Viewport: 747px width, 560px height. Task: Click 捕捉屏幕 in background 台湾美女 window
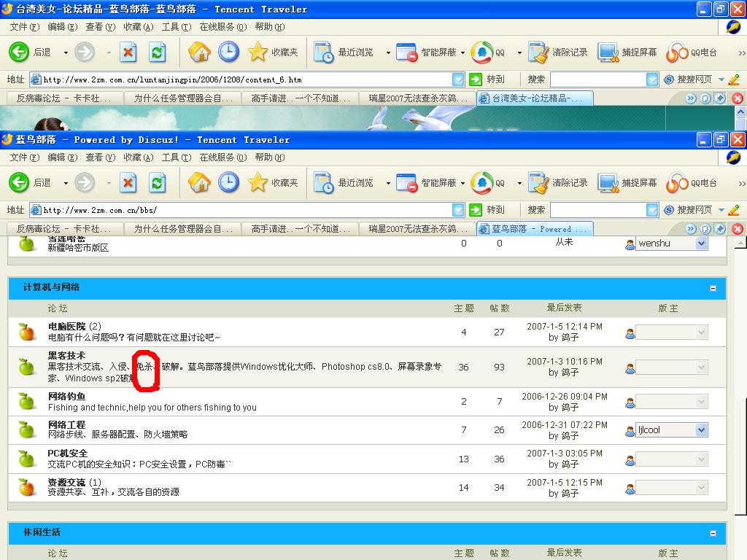coord(627,52)
